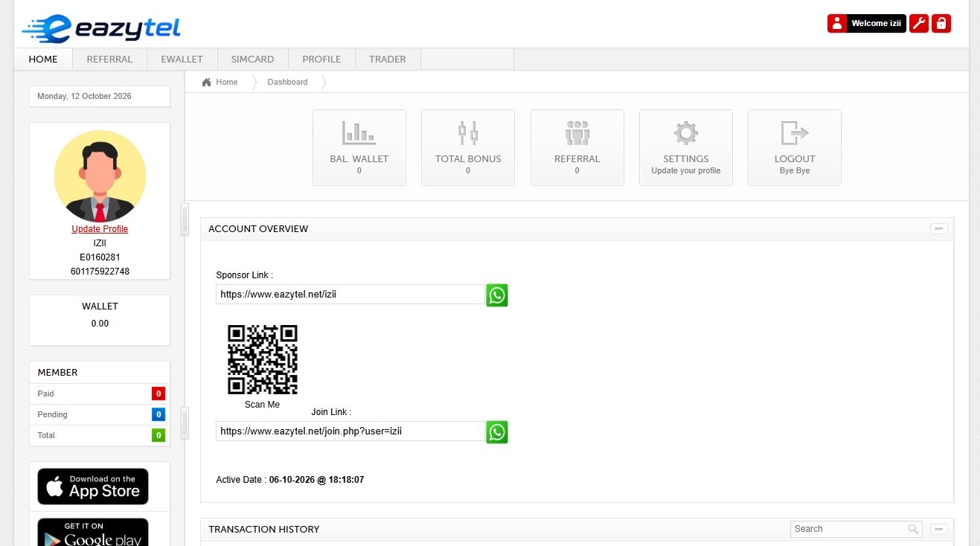This screenshot has width=980, height=546.
Task: Click phone number 601175922748
Action: (100, 272)
